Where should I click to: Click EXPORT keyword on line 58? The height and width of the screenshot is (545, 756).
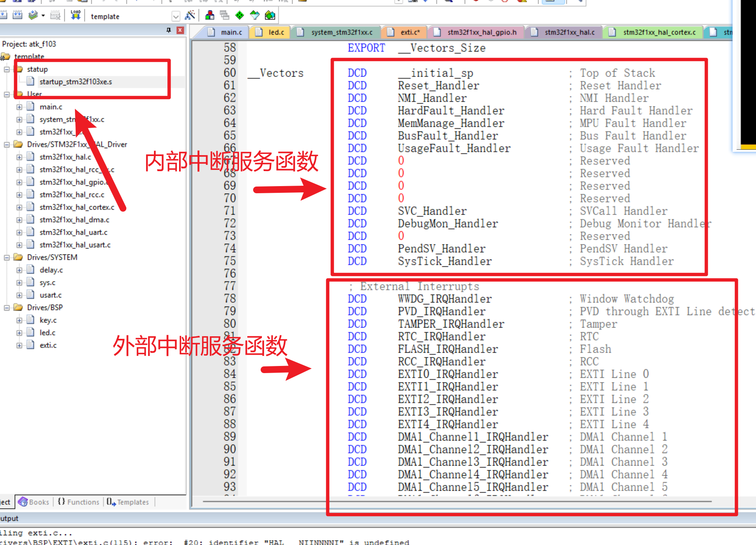[x=366, y=48]
